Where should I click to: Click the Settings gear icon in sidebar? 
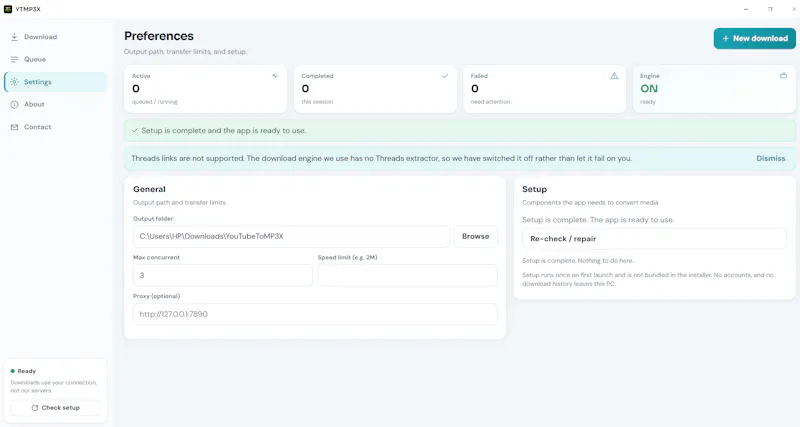[14, 82]
